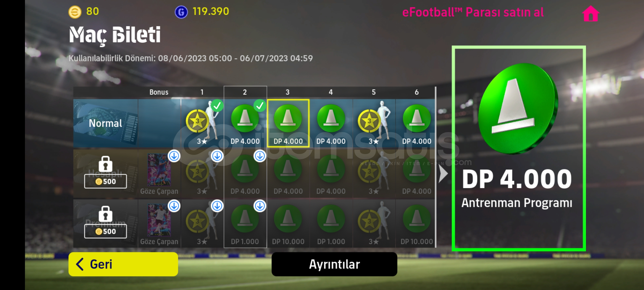
Task: Select the Normal row 3-star player reward in column 1
Action: tap(202, 123)
